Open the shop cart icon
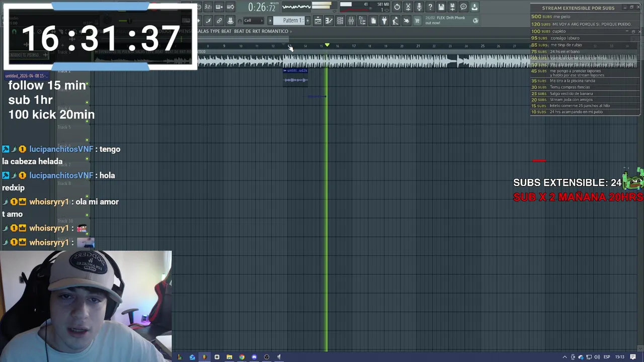Viewport: 644px width, 362px height. [417, 21]
